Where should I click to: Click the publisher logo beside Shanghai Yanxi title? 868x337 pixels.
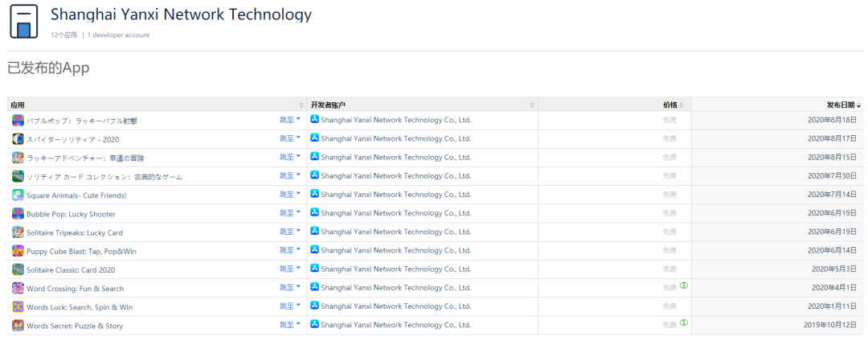click(x=23, y=22)
